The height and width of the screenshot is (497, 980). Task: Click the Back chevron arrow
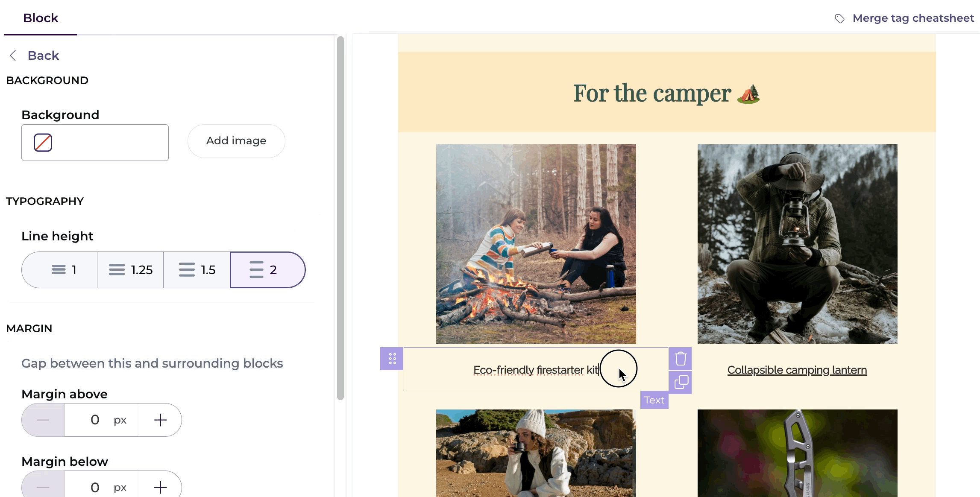tap(13, 56)
